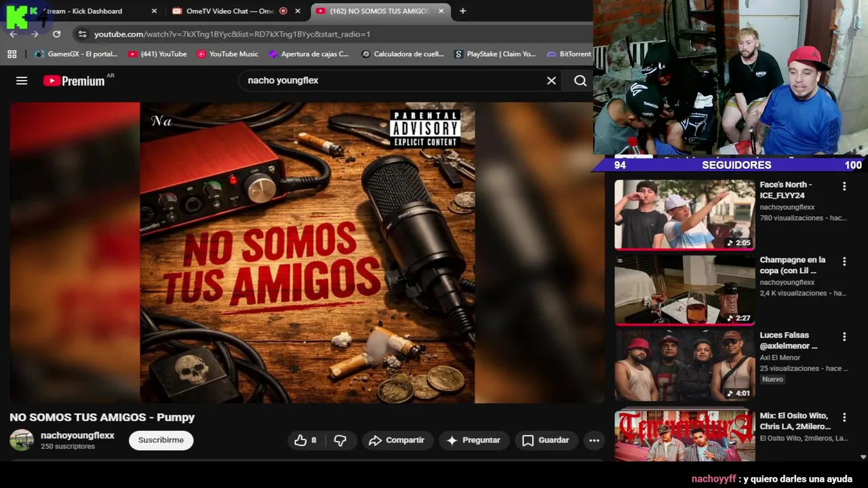Viewport: 868px width, 488px height.
Task: Open a new browser tab
Action: [x=462, y=11]
